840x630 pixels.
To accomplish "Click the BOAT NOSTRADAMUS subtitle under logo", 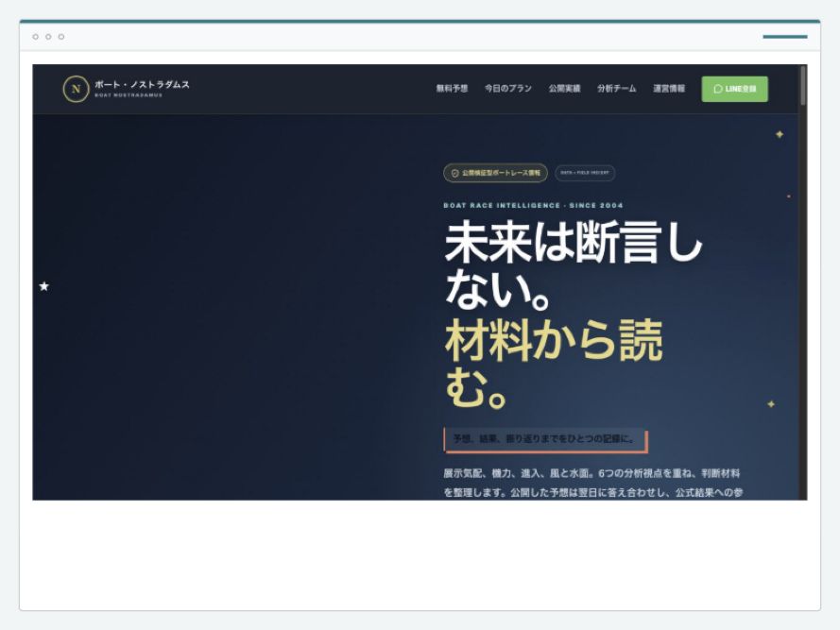I will coord(129,95).
